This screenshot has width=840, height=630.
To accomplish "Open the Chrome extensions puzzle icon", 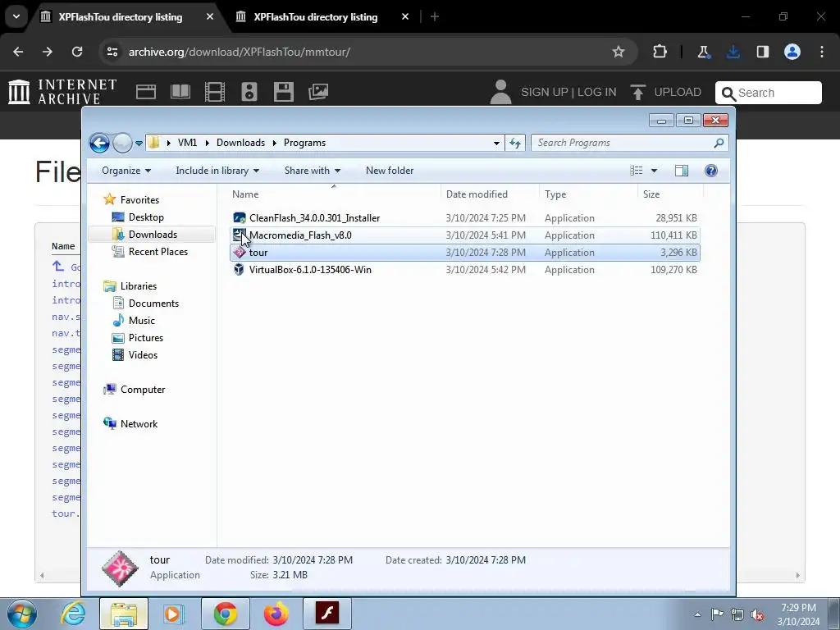I will click(660, 52).
